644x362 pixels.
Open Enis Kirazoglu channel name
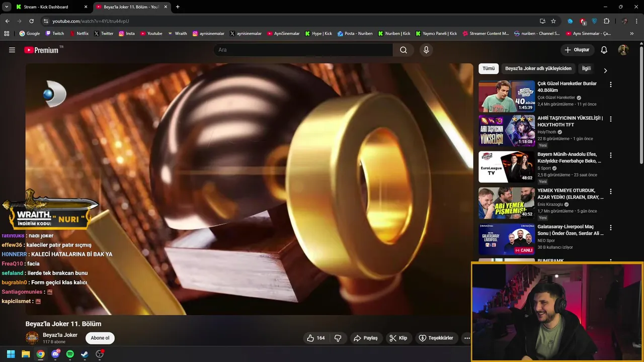point(550,205)
